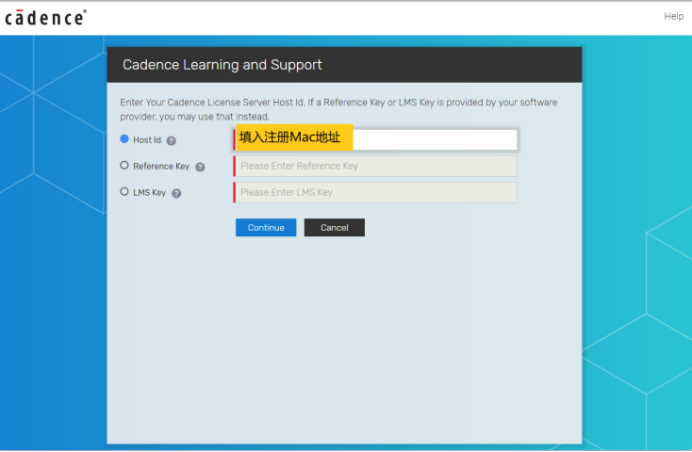Click the Reference Key label text
692x452 pixels.
(x=161, y=167)
